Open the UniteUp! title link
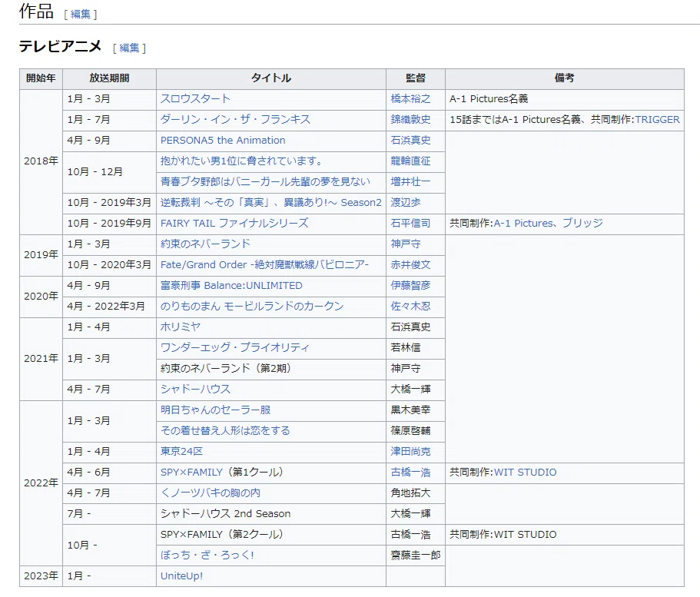Screen dimensions: 700x597 [181, 576]
